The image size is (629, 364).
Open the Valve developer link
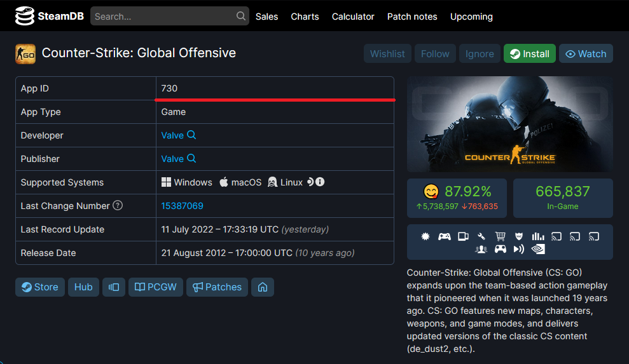point(172,135)
